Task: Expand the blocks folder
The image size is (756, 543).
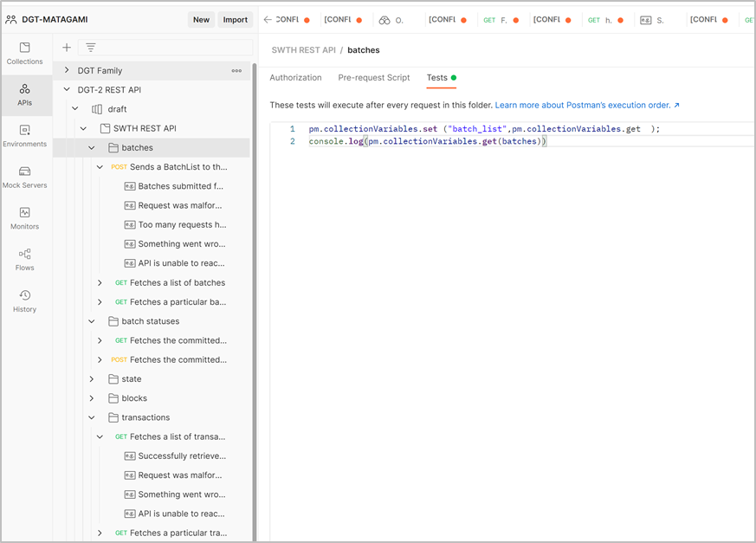Action: (x=92, y=398)
